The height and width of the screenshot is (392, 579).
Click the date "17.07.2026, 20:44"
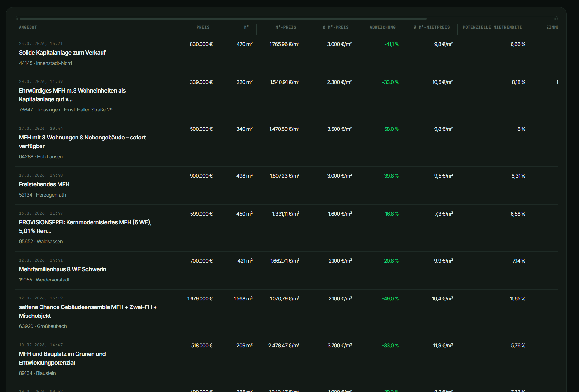point(41,129)
